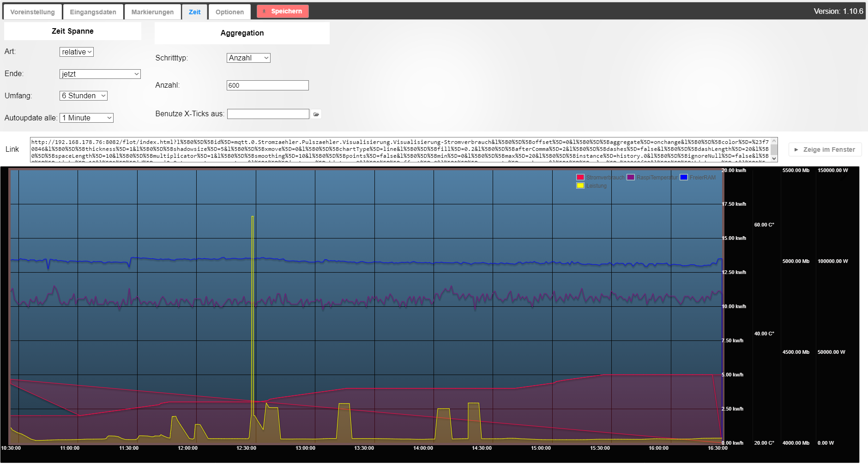The width and height of the screenshot is (868, 465).
Task: Go to the Markierungen tab
Action: click(x=152, y=12)
